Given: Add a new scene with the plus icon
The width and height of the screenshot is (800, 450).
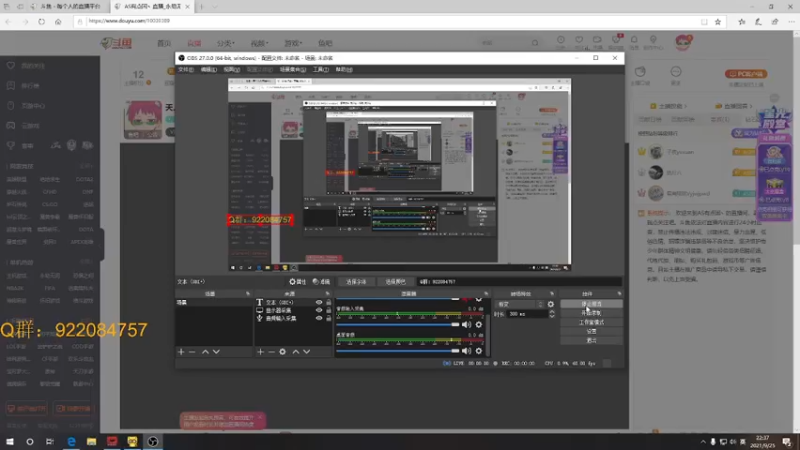Looking at the screenshot, I should tap(181, 352).
